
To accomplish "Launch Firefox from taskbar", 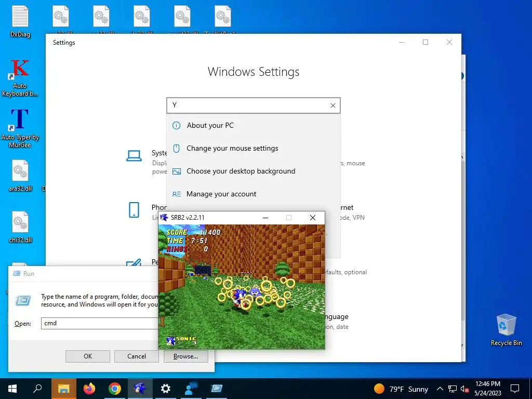I will 89,389.
